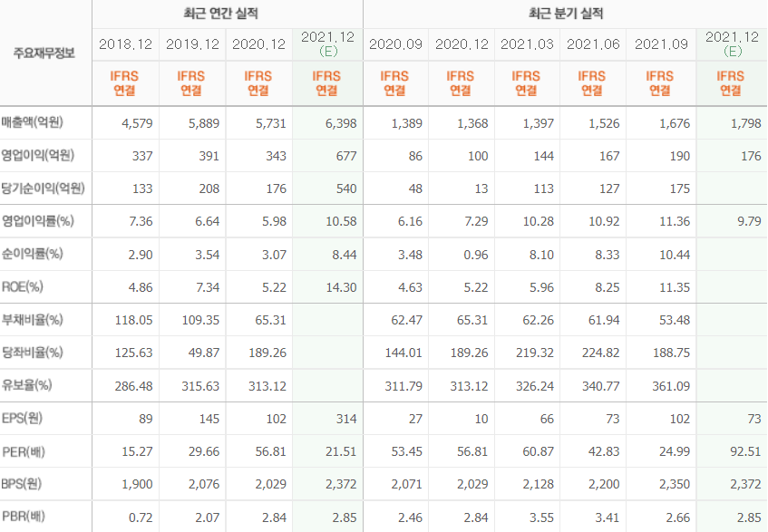Screen dimensions: 768x532
Task: Click the 2021.03 quarterly column header
Action: (527, 44)
